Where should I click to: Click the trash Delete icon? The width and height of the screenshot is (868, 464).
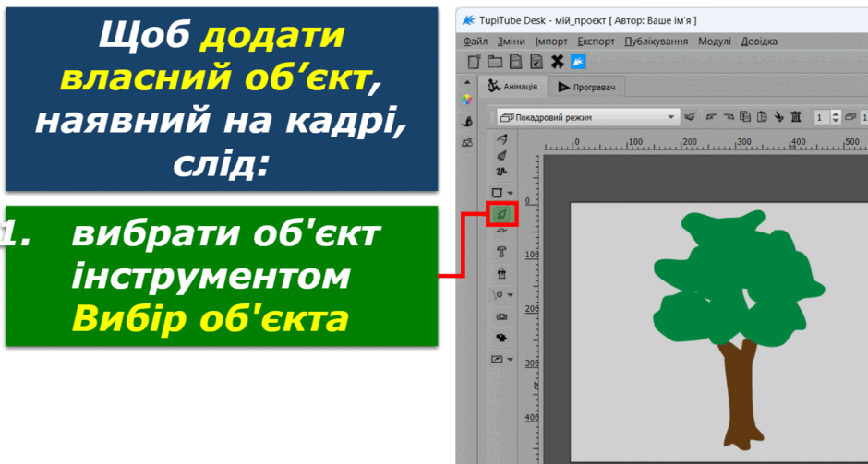tap(796, 116)
